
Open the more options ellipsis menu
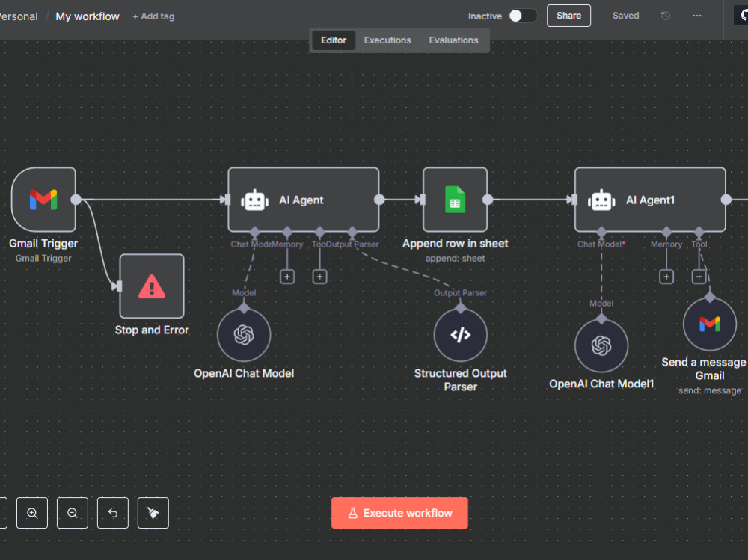click(x=697, y=16)
